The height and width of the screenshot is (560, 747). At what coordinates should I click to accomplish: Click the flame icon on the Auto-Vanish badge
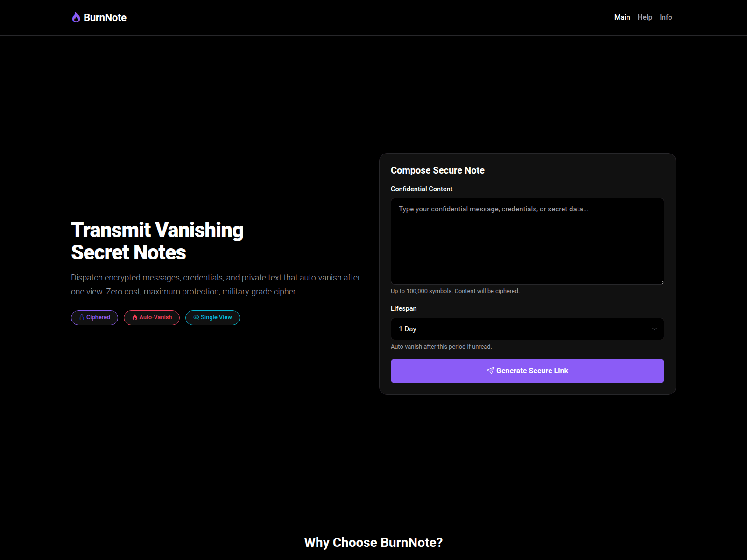point(134,317)
